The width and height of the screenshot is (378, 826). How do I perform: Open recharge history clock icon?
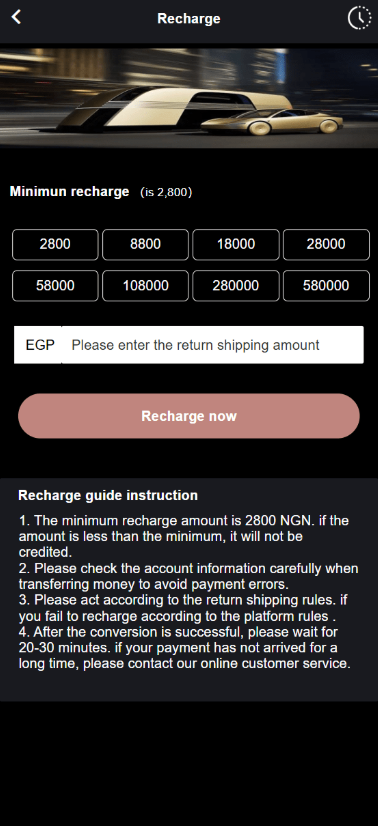pyautogui.click(x=360, y=18)
